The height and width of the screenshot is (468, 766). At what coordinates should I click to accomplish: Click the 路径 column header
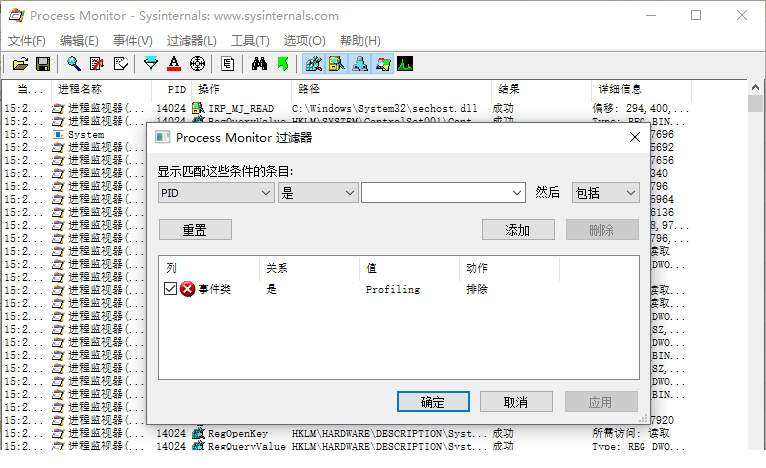(391, 89)
